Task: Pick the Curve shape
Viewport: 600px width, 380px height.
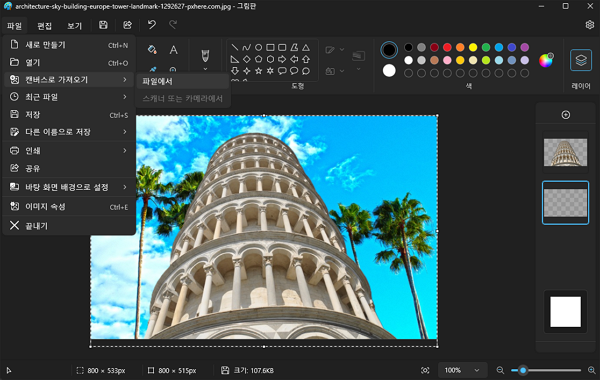Action: 246,47
